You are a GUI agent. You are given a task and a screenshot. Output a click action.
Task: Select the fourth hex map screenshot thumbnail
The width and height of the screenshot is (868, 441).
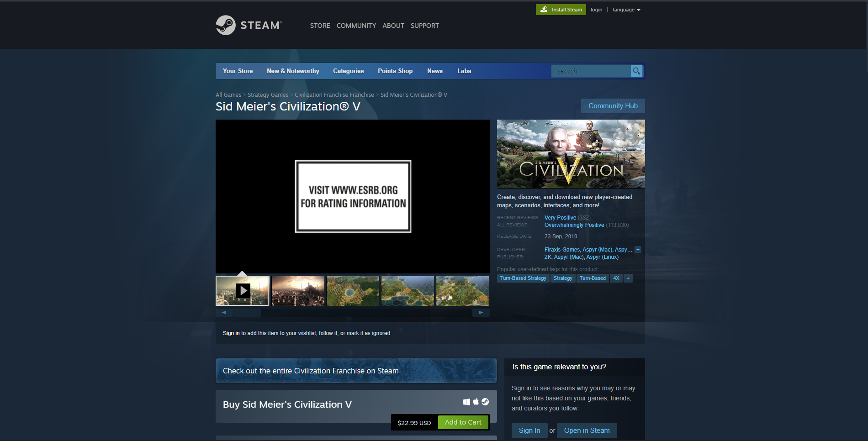[x=408, y=291]
